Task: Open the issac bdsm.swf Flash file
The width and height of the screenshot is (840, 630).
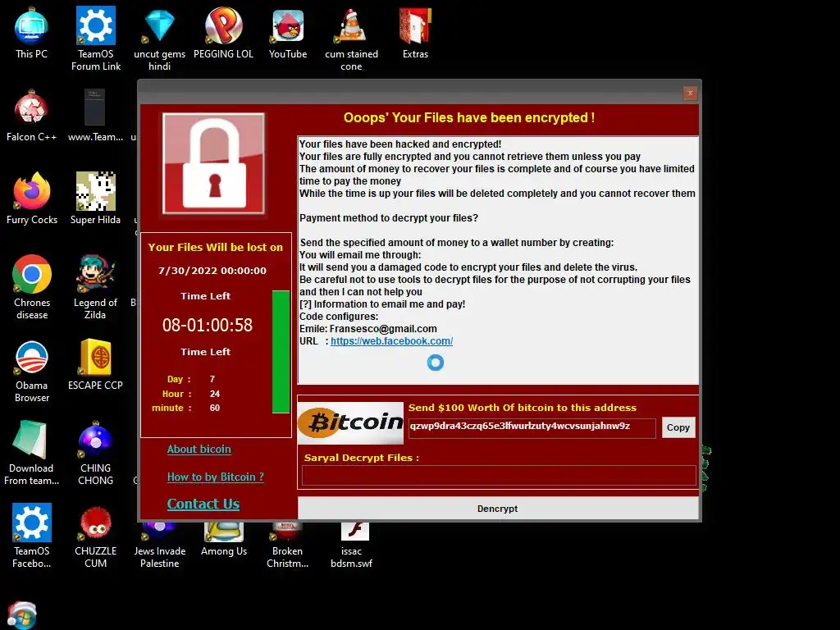Action: click(x=351, y=546)
